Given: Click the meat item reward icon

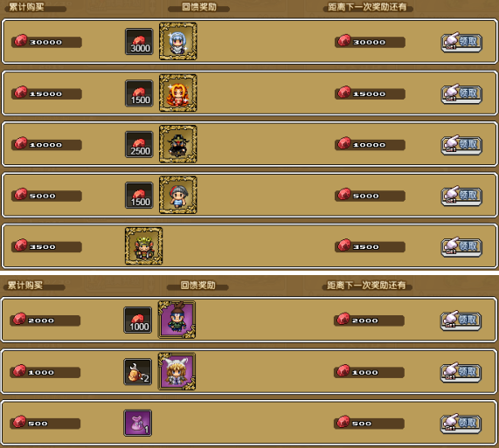Looking at the screenshot, I should click(x=138, y=372).
